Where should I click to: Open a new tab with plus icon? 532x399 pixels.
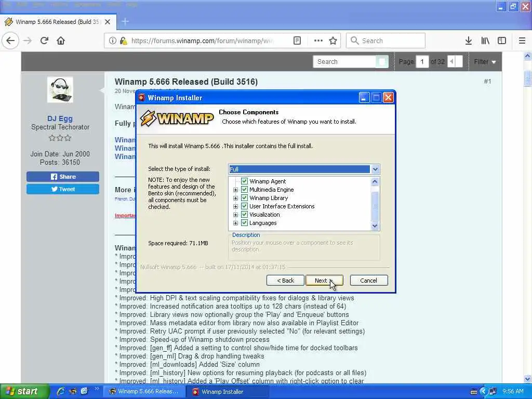point(125,22)
